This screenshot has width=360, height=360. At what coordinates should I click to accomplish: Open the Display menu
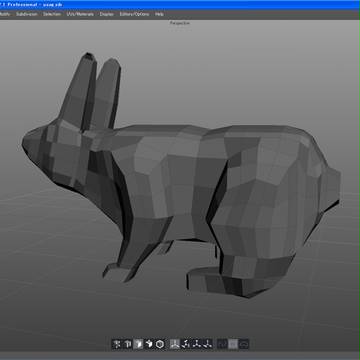(107, 14)
